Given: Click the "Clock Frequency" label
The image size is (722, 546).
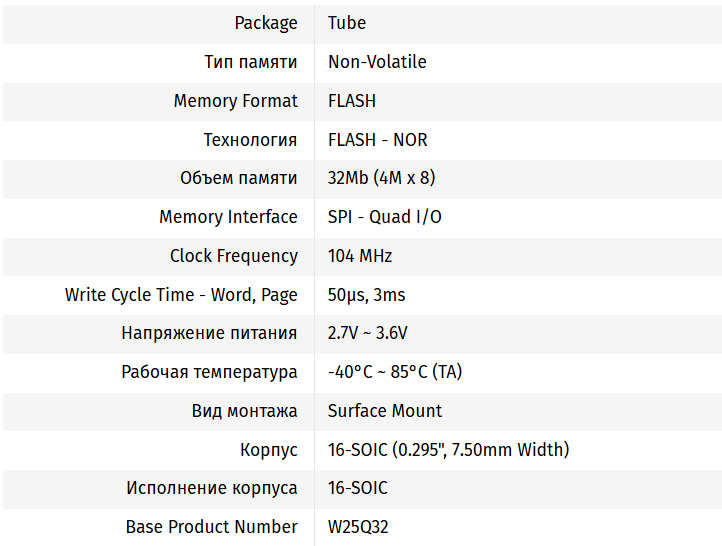Looking at the screenshot, I should click(233, 256).
